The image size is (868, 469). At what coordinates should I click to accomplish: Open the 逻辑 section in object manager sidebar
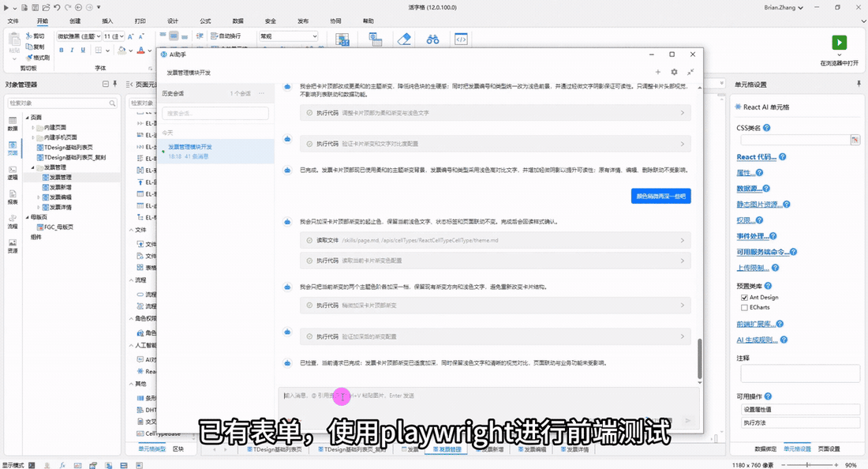tap(13, 173)
